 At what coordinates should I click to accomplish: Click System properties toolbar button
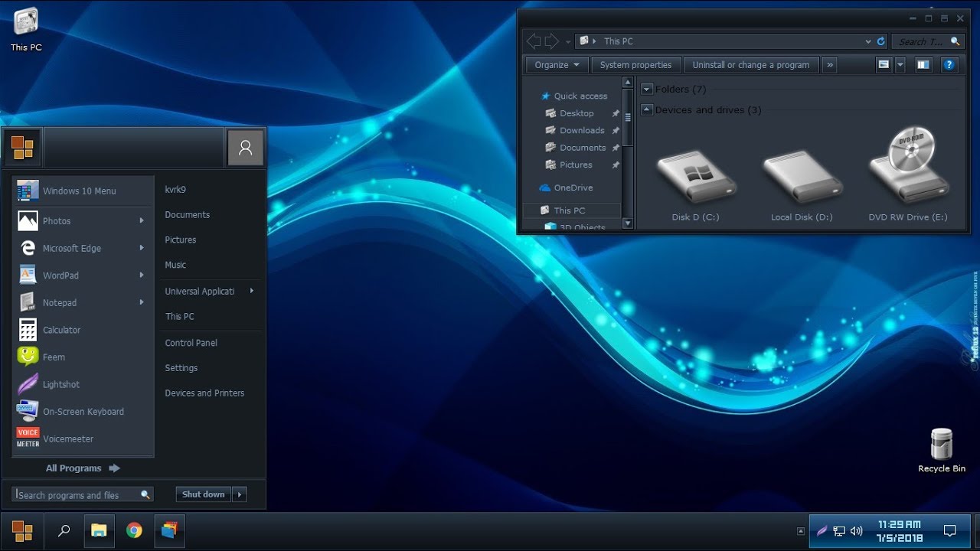(x=635, y=65)
